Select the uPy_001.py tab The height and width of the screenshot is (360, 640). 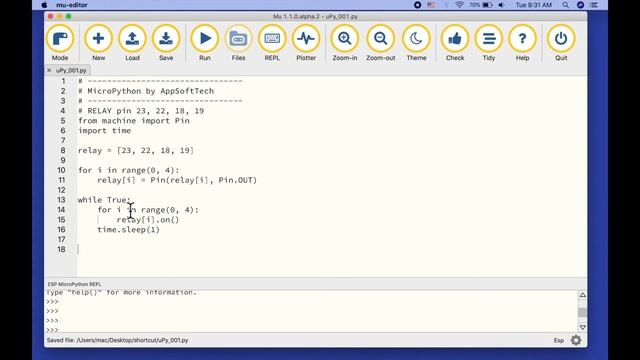71,70
